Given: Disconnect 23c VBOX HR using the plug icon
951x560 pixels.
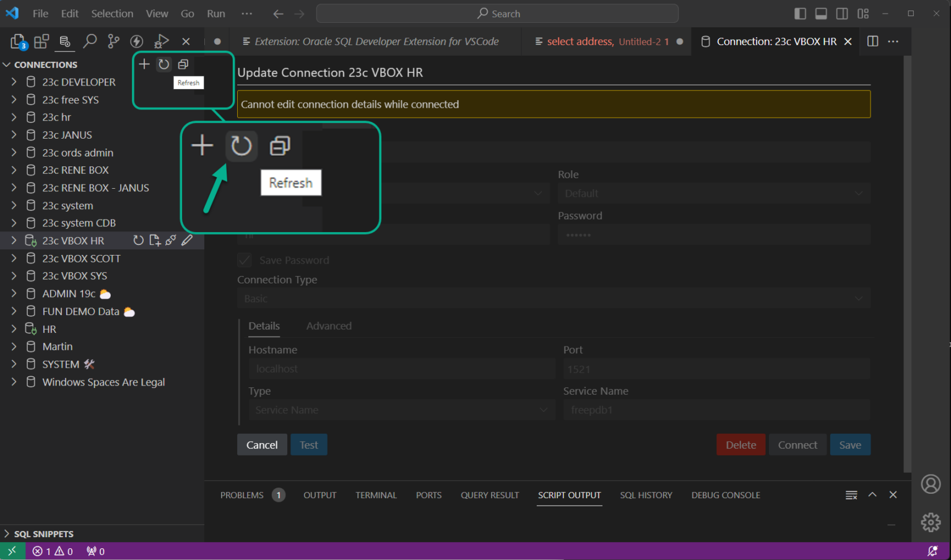Looking at the screenshot, I should 171,240.
